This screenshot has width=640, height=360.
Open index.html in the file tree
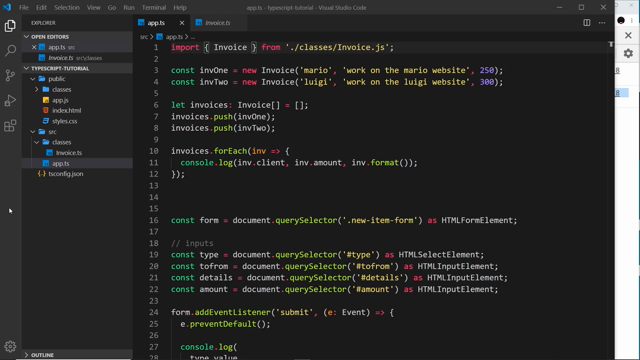coord(67,111)
